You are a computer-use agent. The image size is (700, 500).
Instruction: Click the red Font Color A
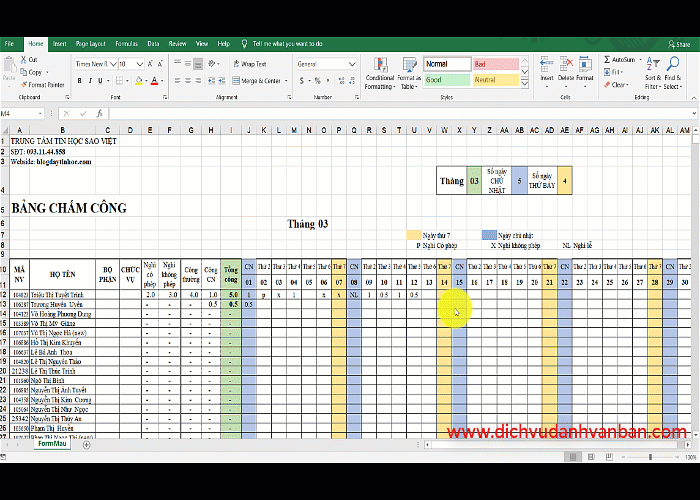tap(154, 81)
